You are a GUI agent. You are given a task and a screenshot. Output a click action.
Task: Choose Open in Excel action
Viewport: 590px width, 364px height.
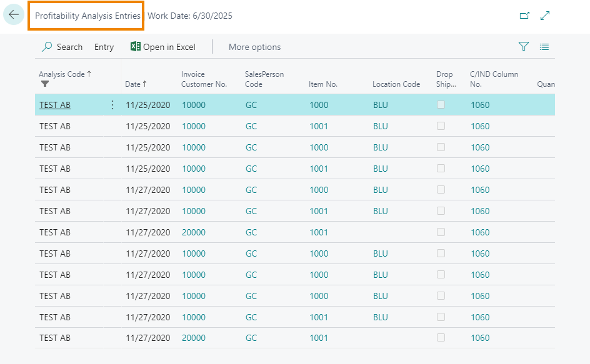click(x=163, y=47)
